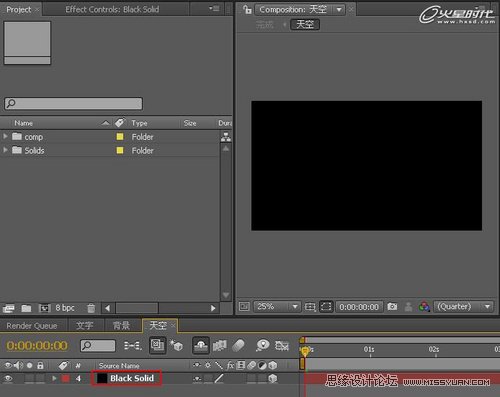Click the Name column sort arrow
Image resolution: width=500 pixels, height=397 pixels.
105,123
